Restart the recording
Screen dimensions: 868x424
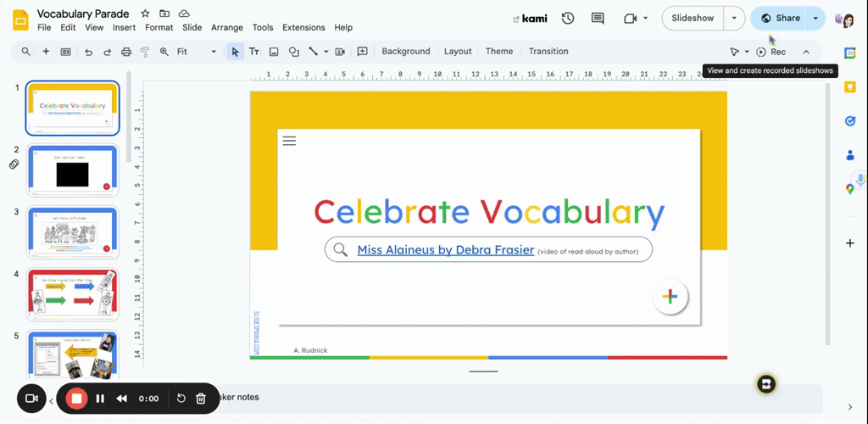pos(181,399)
